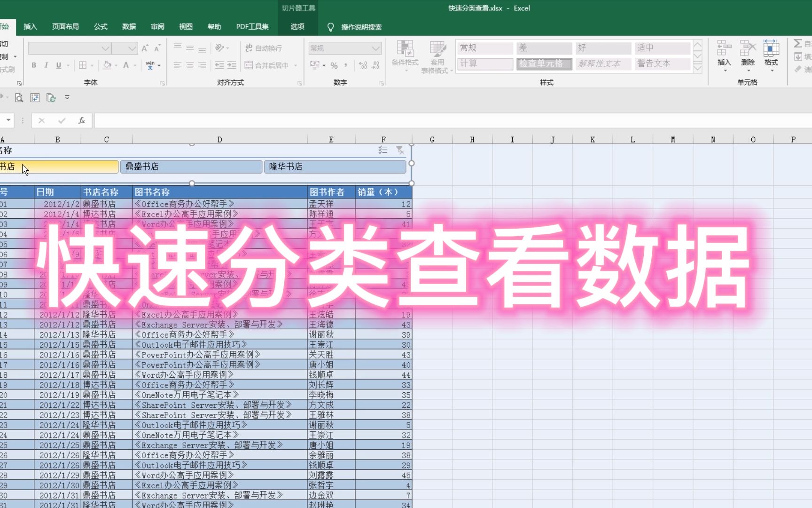
Task: Open the View (视图) tab
Action: [186, 27]
